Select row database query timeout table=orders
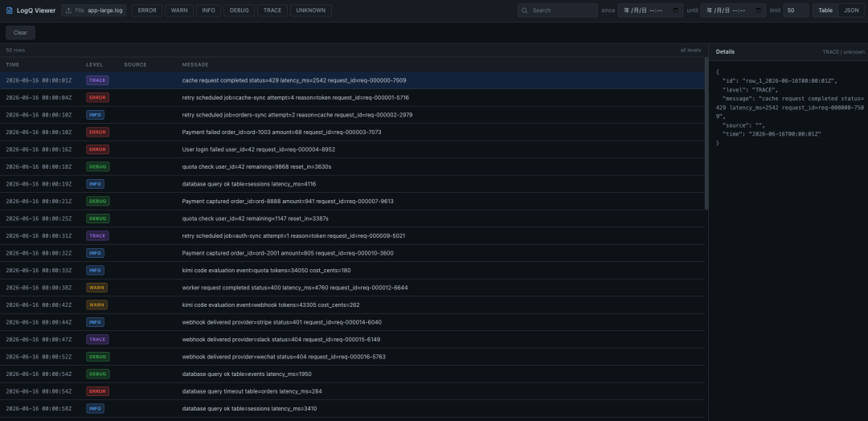 [x=352, y=391]
